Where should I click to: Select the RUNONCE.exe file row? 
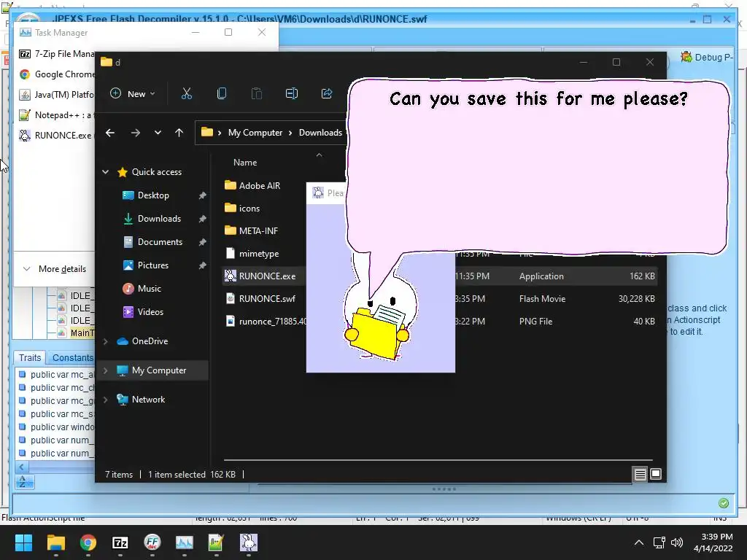click(439, 276)
